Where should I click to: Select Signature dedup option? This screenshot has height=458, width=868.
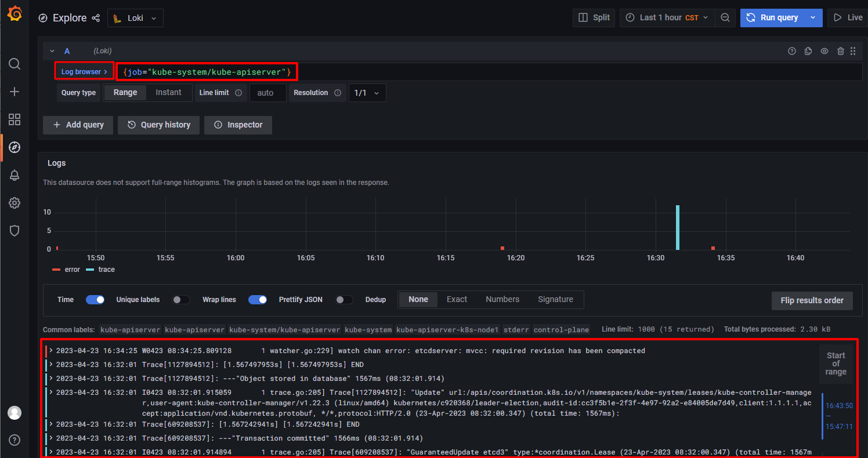click(555, 300)
